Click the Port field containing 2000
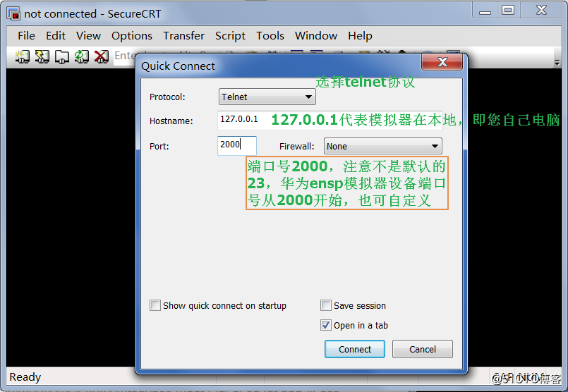Image resolution: width=568 pixels, height=392 pixels. (x=237, y=145)
